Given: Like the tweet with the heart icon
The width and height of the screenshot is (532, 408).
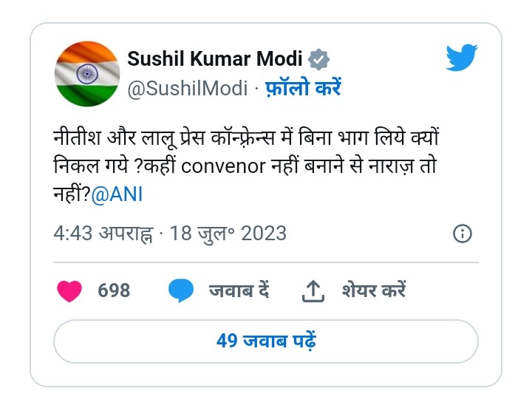Looking at the screenshot, I should (x=69, y=291).
